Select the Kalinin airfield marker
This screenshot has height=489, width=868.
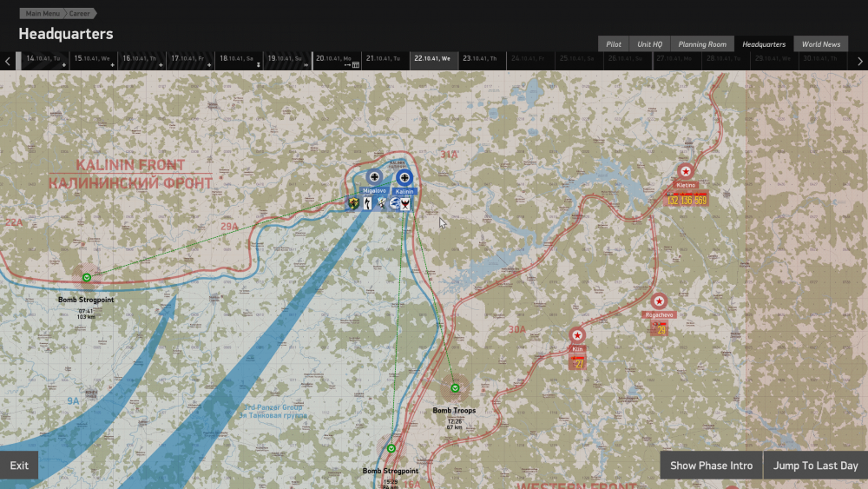click(x=404, y=178)
